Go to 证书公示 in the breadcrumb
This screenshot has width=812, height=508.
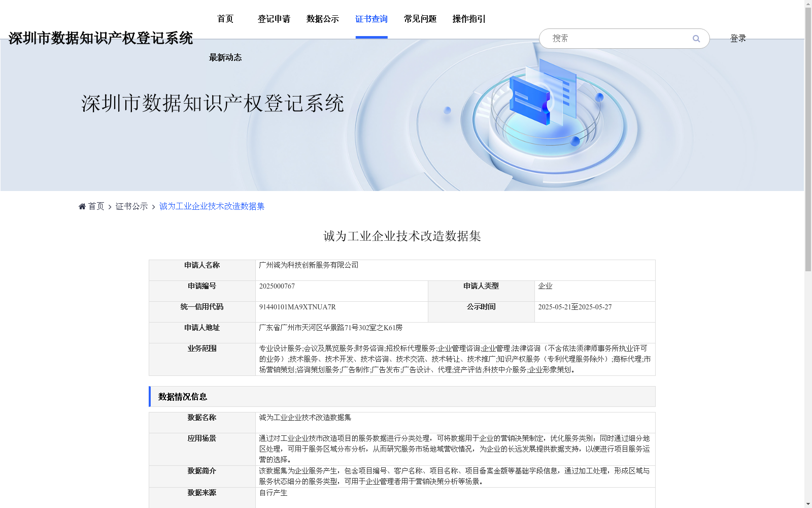point(131,206)
